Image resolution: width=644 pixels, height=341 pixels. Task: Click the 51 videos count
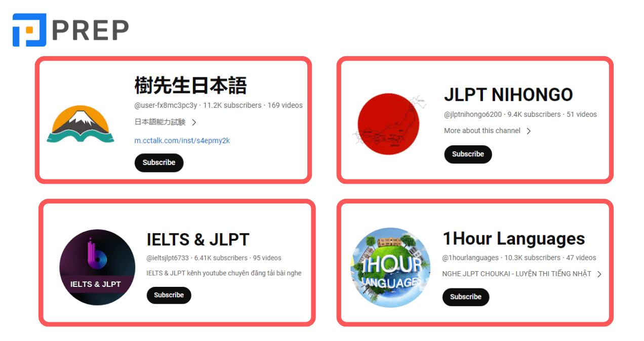point(582,114)
